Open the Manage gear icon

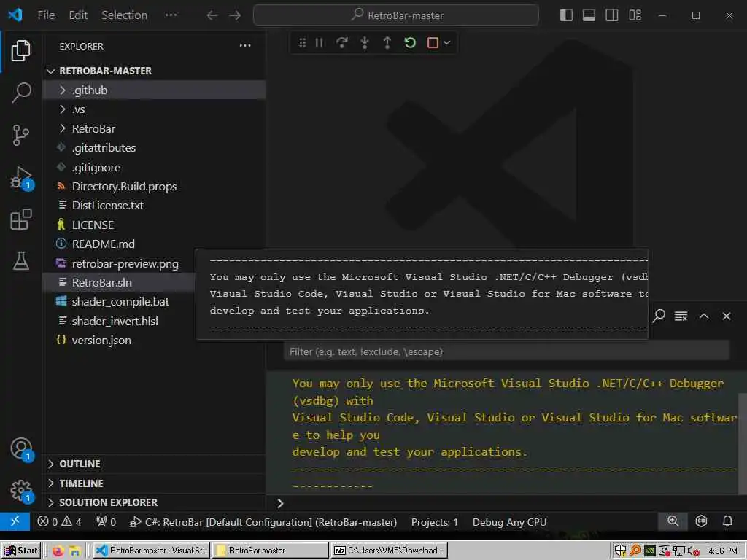(x=21, y=490)
